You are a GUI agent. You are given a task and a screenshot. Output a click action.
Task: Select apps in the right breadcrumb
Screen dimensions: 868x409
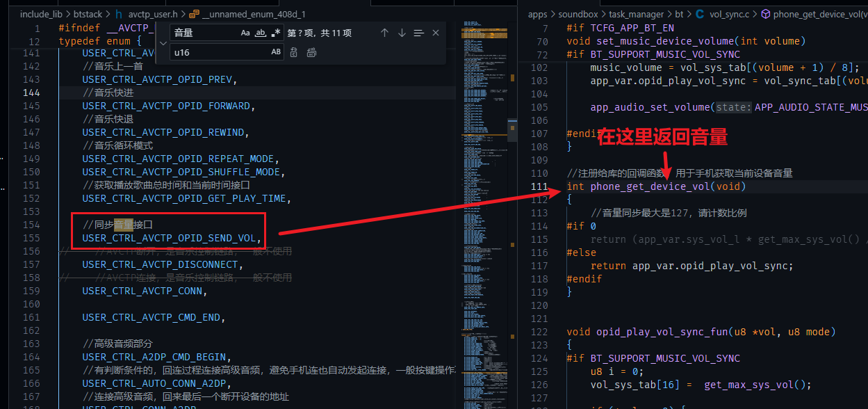coord(538,14)
